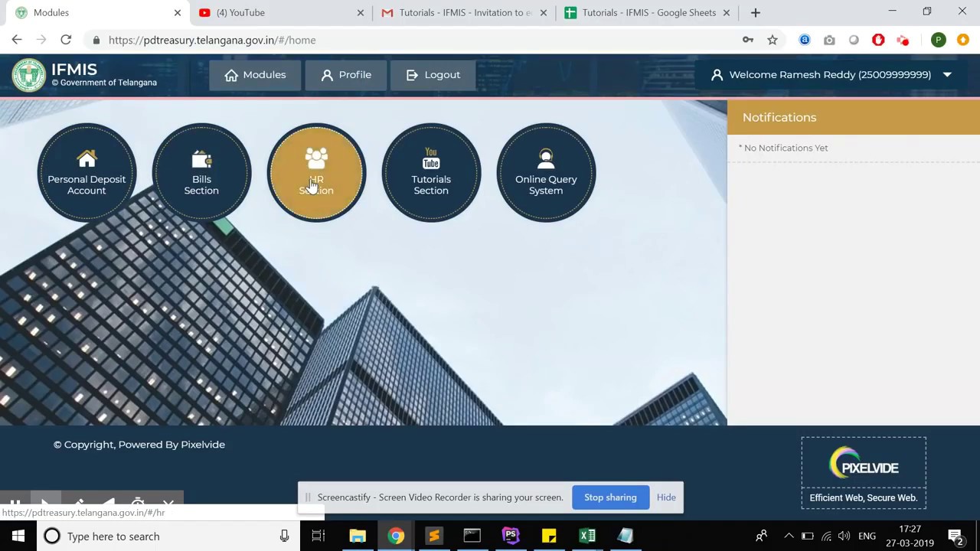Image resolution: width=980 pixels, height=551 pixels.
Task: Click the volume icon in system tray
Action: 844,536
